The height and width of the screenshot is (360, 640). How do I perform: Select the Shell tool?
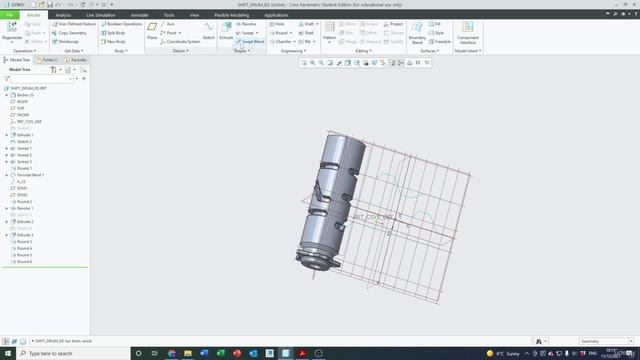click(x=306, y=33)
